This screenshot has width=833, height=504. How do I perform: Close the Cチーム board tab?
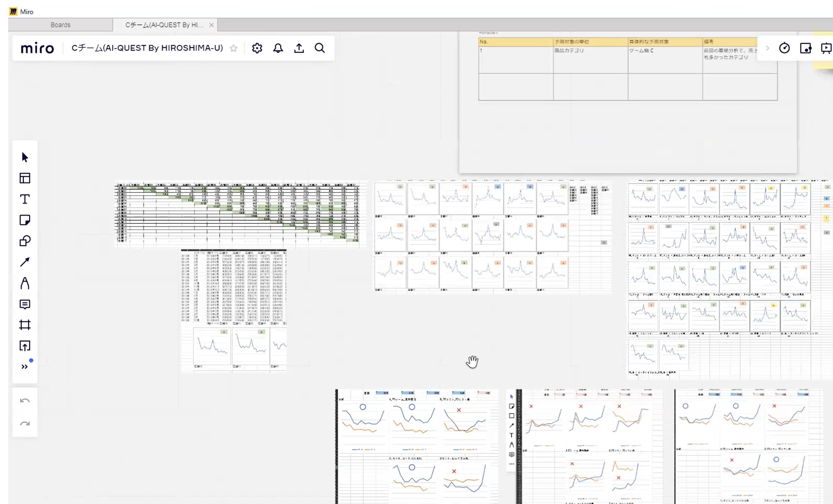tap(211, 25)
